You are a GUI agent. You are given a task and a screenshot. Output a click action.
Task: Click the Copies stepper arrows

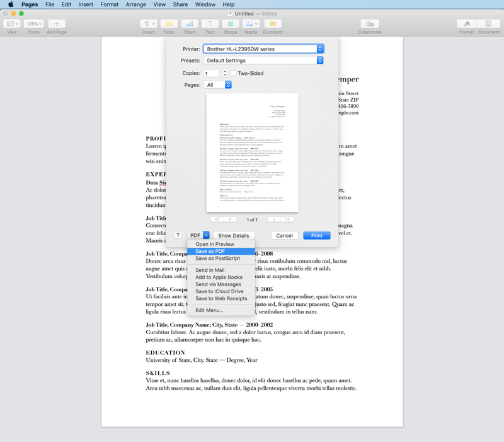point(225,73)
